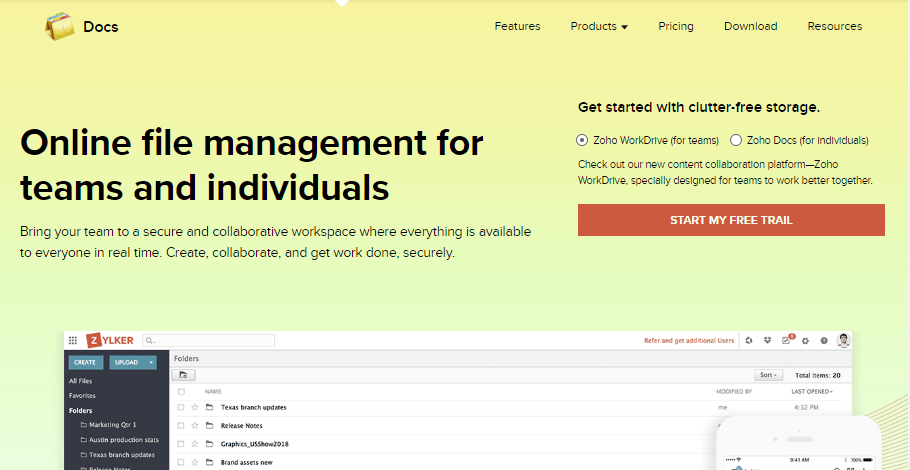Check the Graphics_USShow2018 row checkbox
The width and height of the screenshot is (910, 470).
pos(181,444)
